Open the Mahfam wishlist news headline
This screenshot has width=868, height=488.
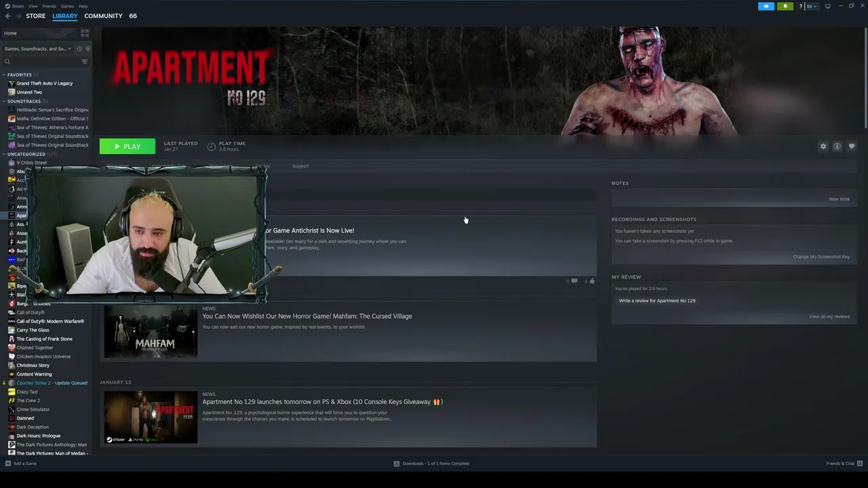pos(307,316)
